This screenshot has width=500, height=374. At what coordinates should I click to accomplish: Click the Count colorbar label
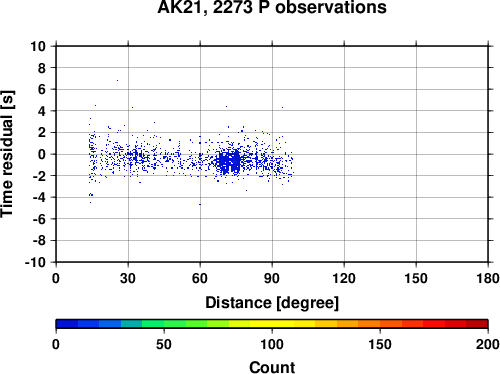point(272,367)
